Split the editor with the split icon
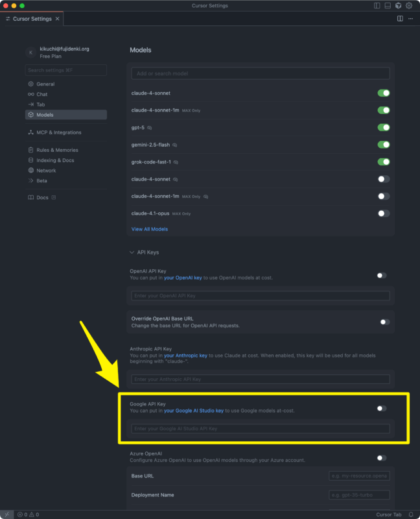This screenshot has height=519, width=420. (x=400, y=19)
